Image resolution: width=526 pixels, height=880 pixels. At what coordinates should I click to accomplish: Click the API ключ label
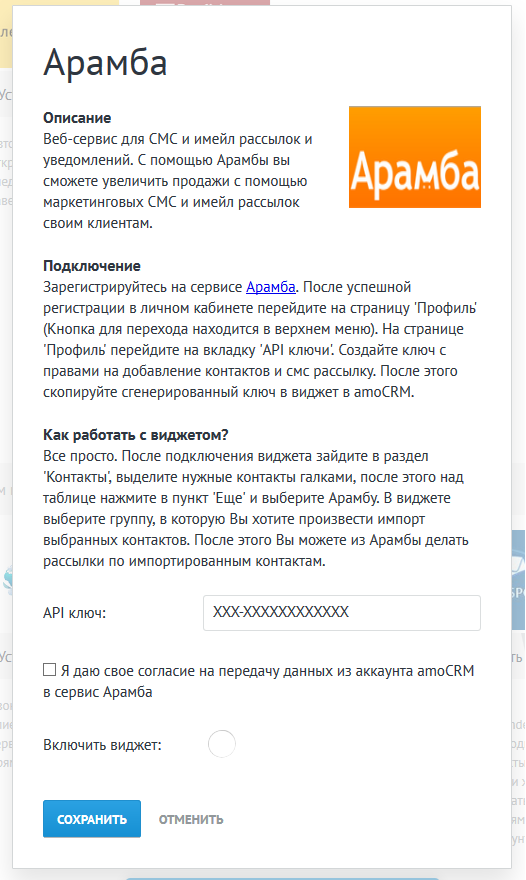click(x=75, y=613)
